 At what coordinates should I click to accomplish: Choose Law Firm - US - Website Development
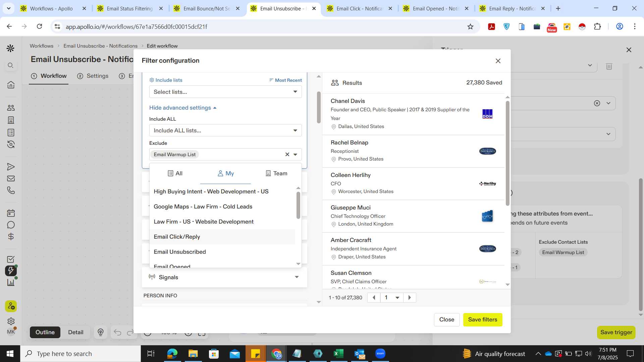click(222, 222)
